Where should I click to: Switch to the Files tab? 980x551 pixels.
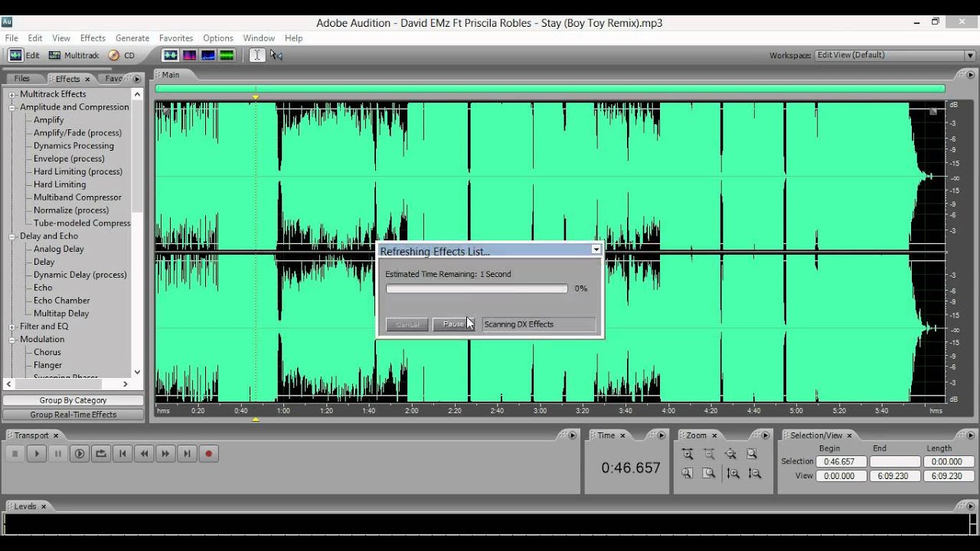[22, 79]
